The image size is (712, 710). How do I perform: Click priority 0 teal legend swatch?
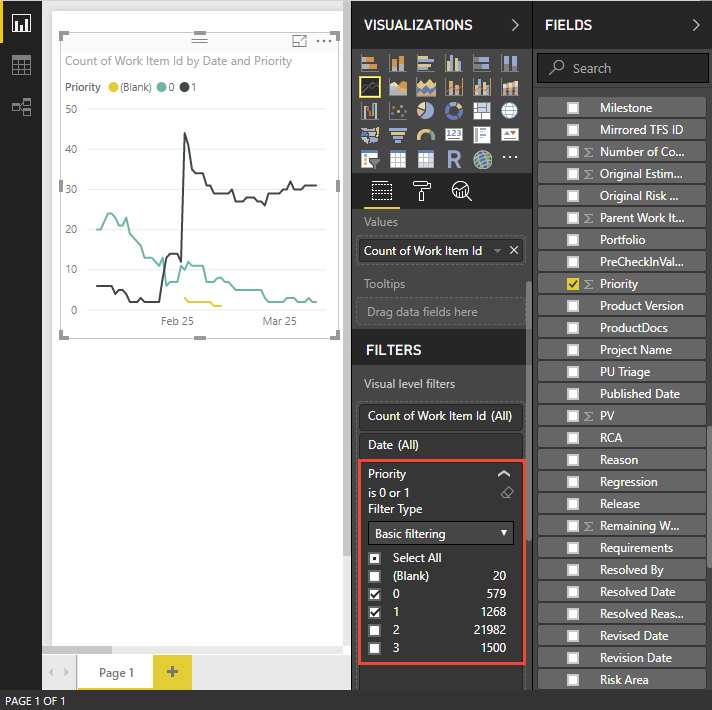coord(161,87)
